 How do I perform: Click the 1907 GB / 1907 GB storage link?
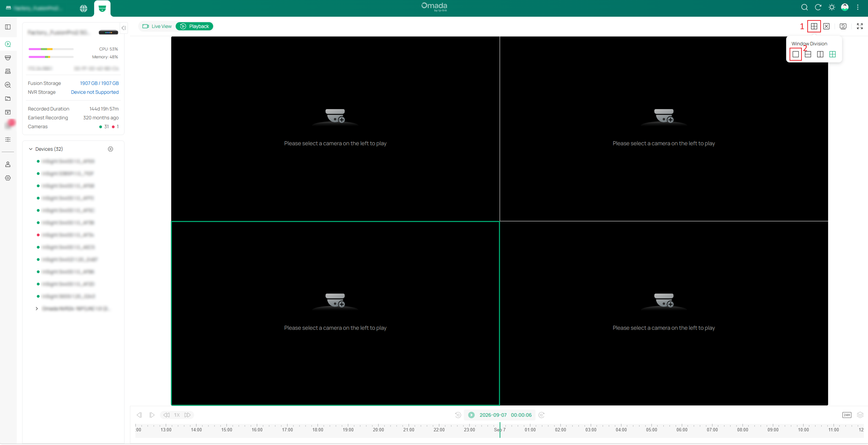point(99,83)
